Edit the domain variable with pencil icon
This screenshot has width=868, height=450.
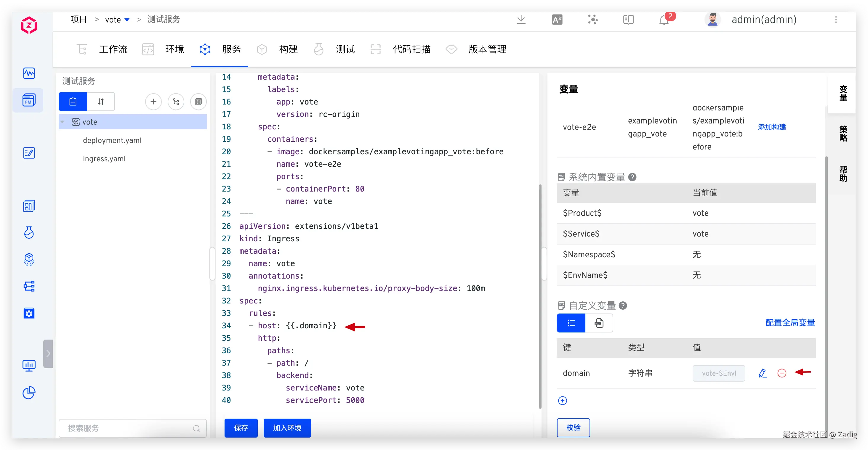point(763,373)
